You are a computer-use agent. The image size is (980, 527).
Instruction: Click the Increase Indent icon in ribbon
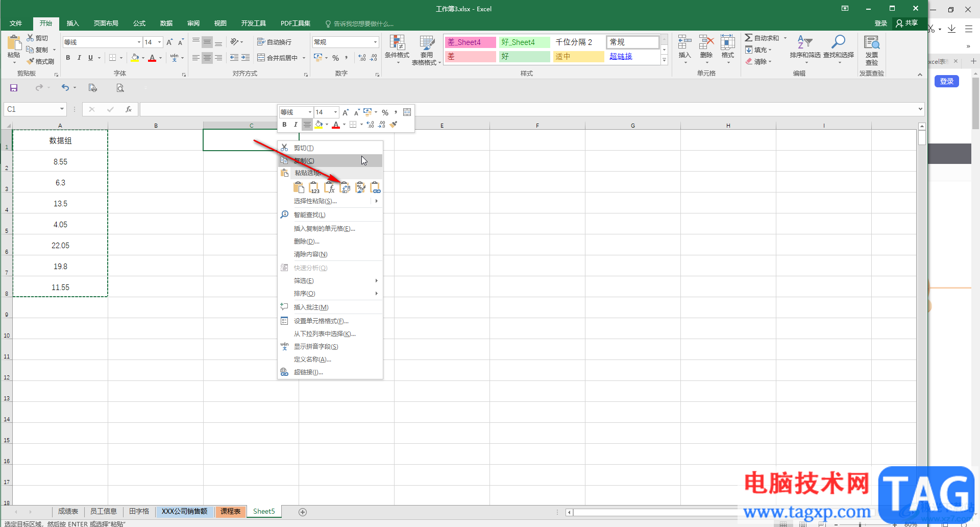click(246, 58)
